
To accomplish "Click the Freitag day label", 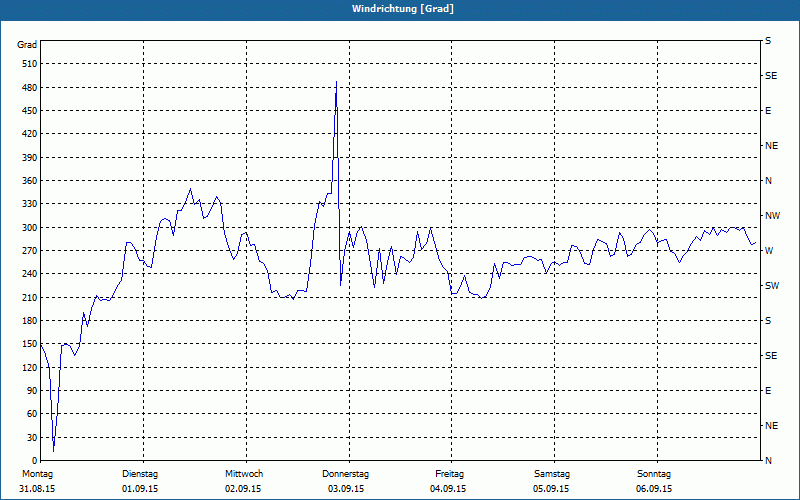I will (x=449, y=474).
